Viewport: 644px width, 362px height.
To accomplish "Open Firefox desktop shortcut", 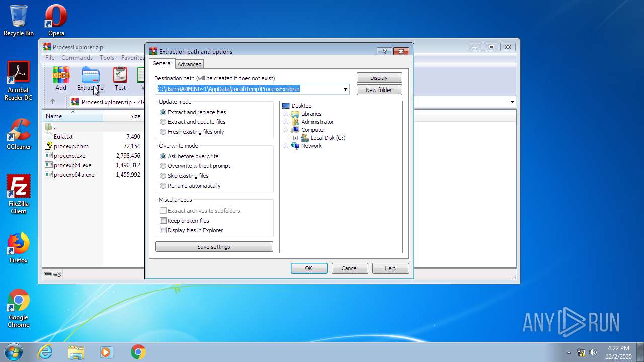I will (19, 248).
